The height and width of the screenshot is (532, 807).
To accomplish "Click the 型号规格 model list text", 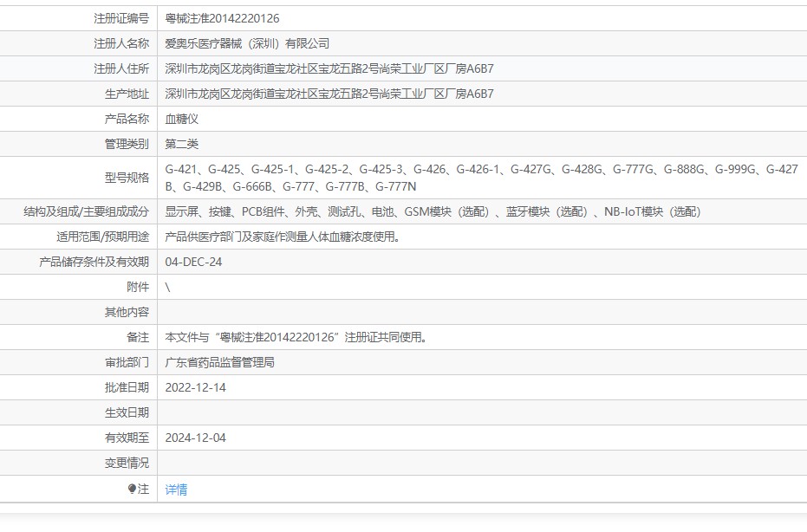I will click(481, 178).
